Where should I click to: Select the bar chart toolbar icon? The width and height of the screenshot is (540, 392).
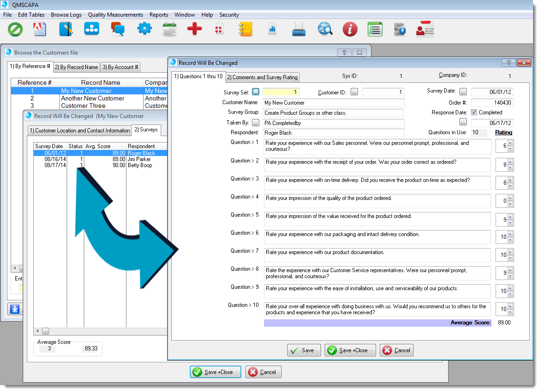pyautogui.click(x=272, y=29)
